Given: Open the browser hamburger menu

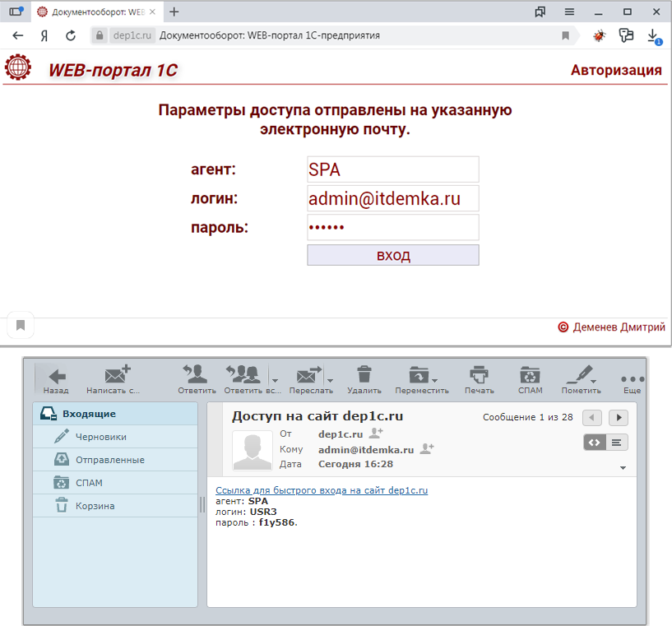Looking at the screenshot, I should point(569,12).
